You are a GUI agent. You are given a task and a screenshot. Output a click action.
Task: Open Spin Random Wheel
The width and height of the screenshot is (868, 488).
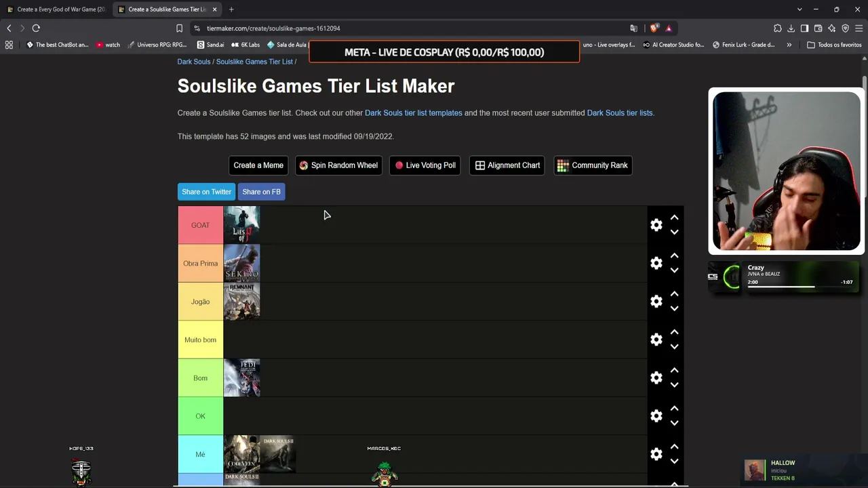click(338, 165)
